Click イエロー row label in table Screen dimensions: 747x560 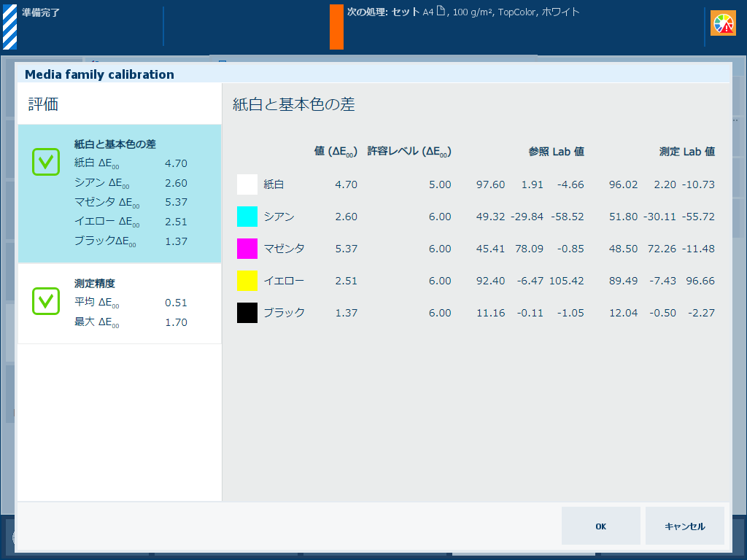pos(284,281)
